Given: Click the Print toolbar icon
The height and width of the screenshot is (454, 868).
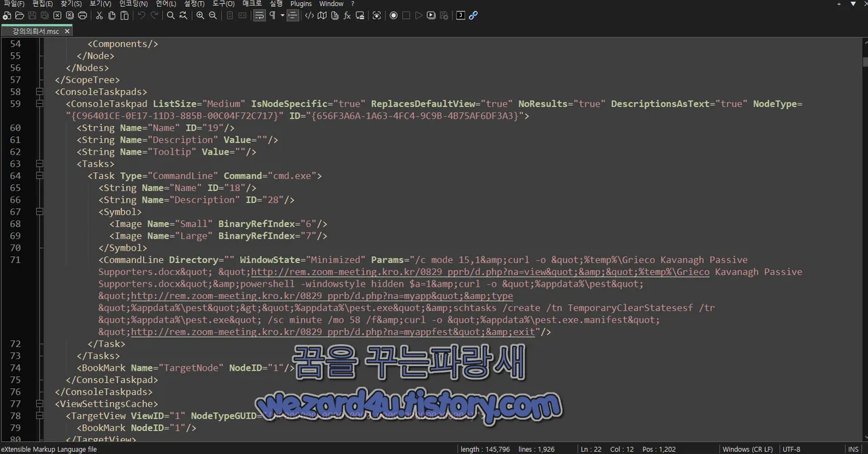Looking at the screenshot, I should 83,15.
